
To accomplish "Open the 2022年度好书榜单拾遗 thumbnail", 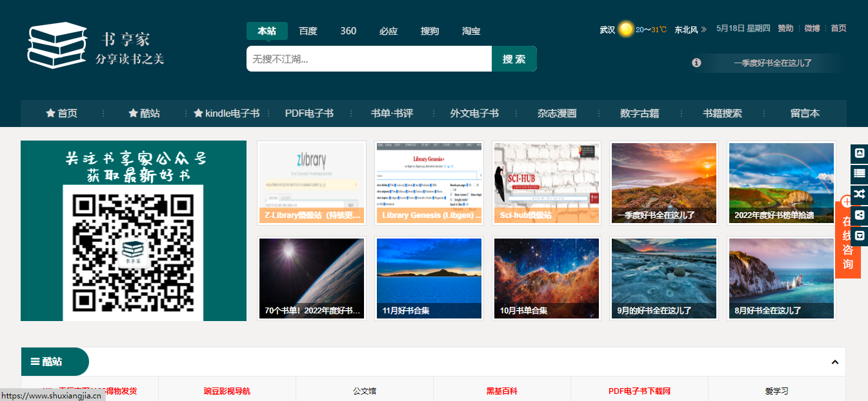I will 782,183.
